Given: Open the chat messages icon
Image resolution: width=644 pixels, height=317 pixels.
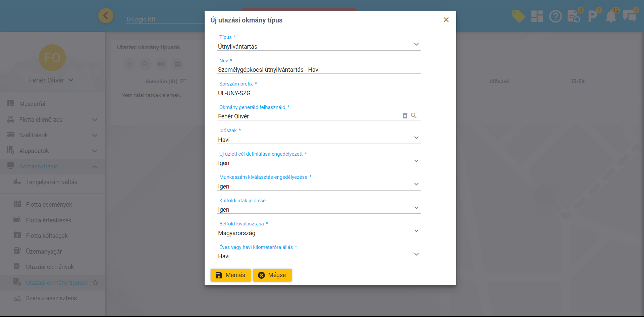Looking at the screenshot, I should [629, 16].
